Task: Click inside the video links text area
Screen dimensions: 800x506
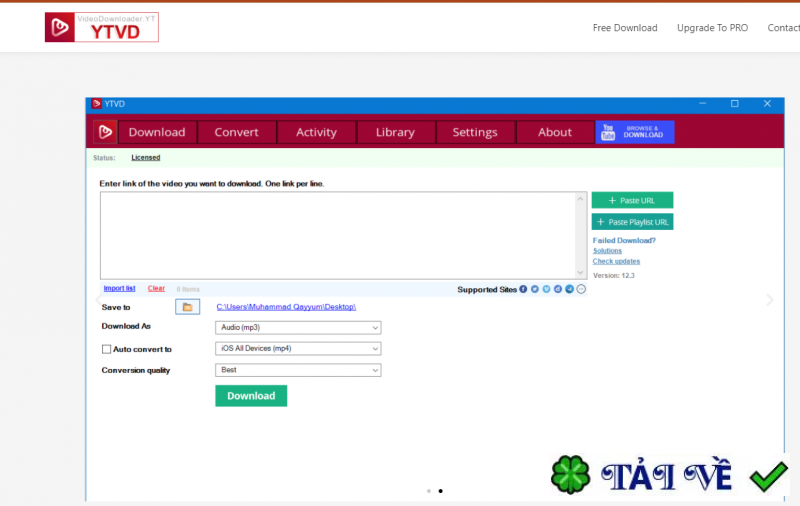Action: 338,235
